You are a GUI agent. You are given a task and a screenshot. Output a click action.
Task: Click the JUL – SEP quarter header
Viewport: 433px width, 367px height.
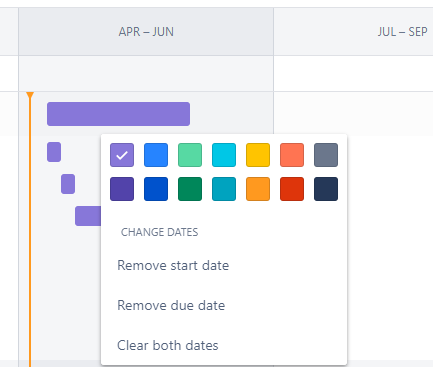[x=353, y=32]
